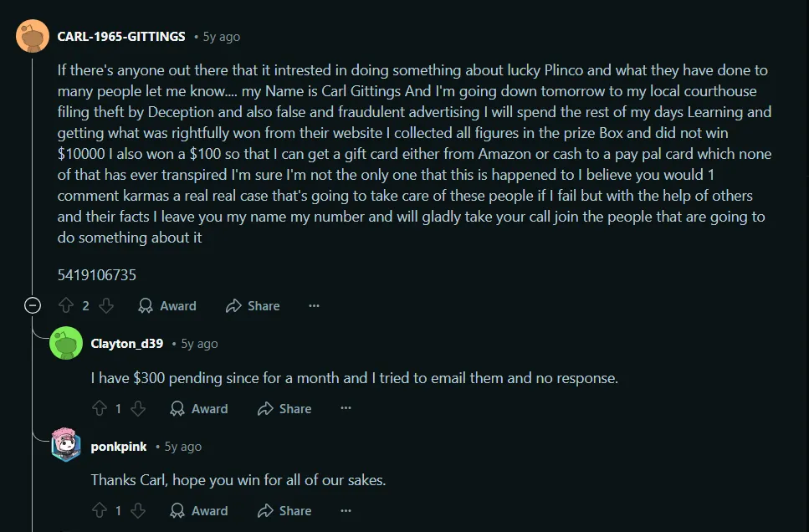Downvote ponkpink's reply
Screen dimensions: 809x532
pos(138,510)
